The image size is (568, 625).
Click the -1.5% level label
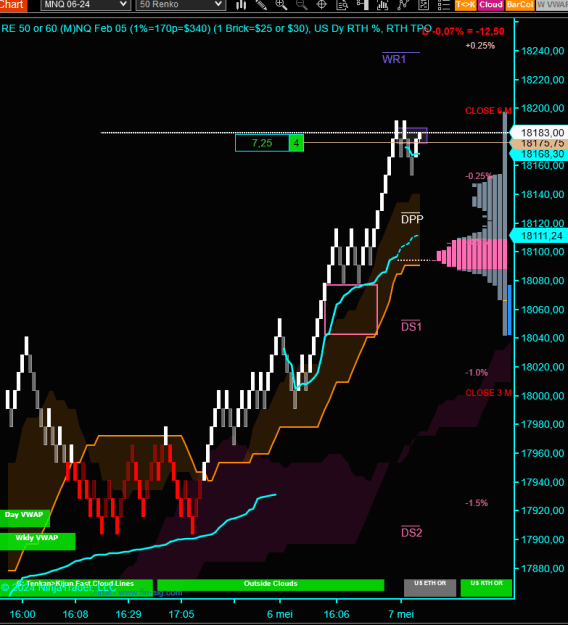[x=476, y=503]
